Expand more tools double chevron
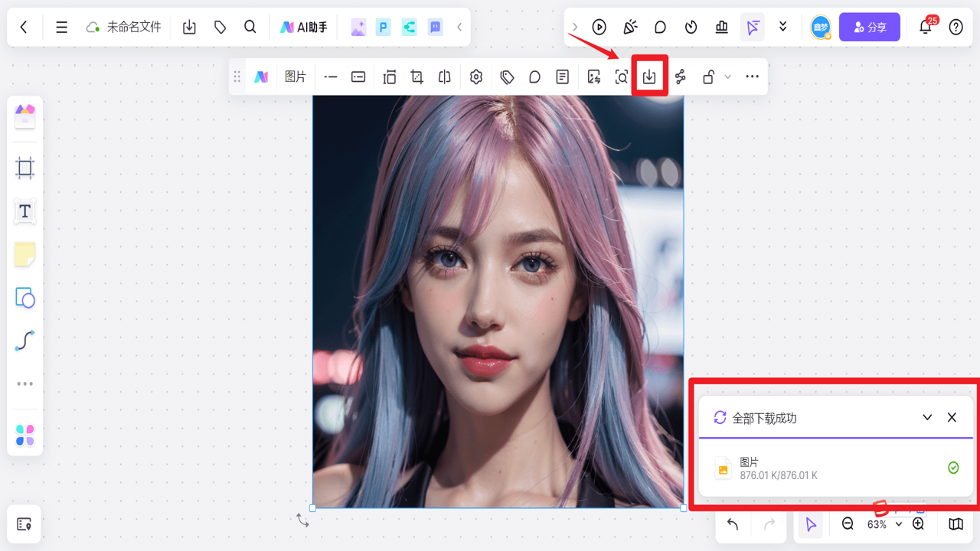Image resolution: width=980 pixels, height=551 pixels. pos(782,27)
